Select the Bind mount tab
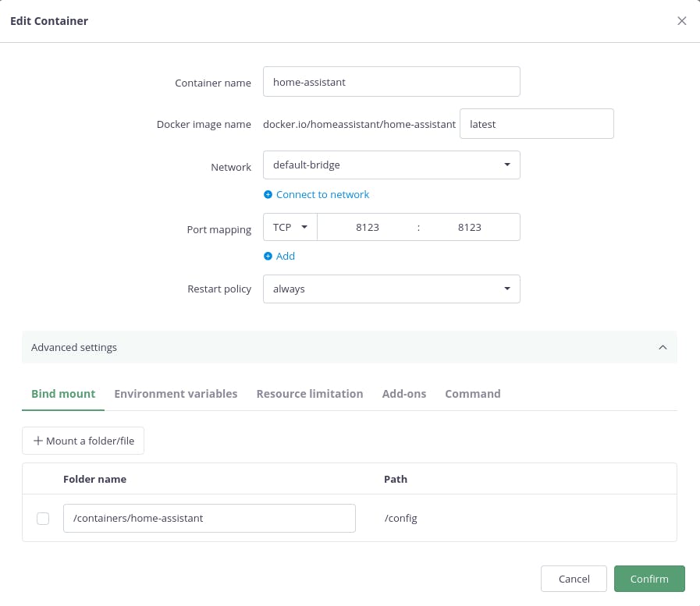This screenshot has width=700, height=606. point(63,394)
